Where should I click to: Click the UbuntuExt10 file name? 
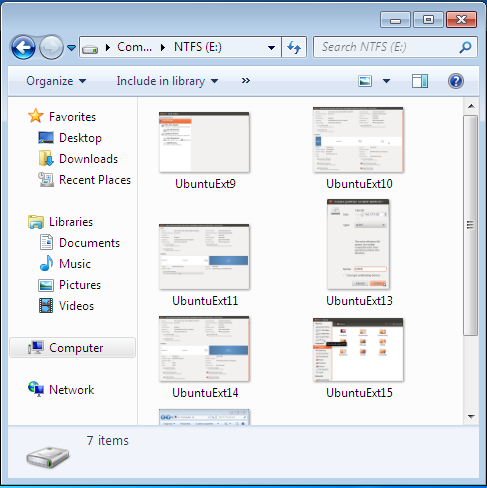tap(359, 184)
